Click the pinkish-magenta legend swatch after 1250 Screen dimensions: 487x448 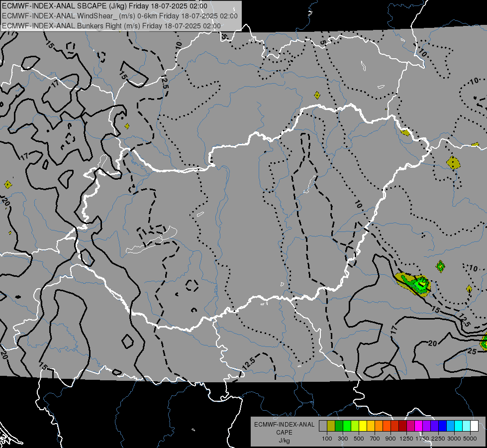[x=411, y=426]
